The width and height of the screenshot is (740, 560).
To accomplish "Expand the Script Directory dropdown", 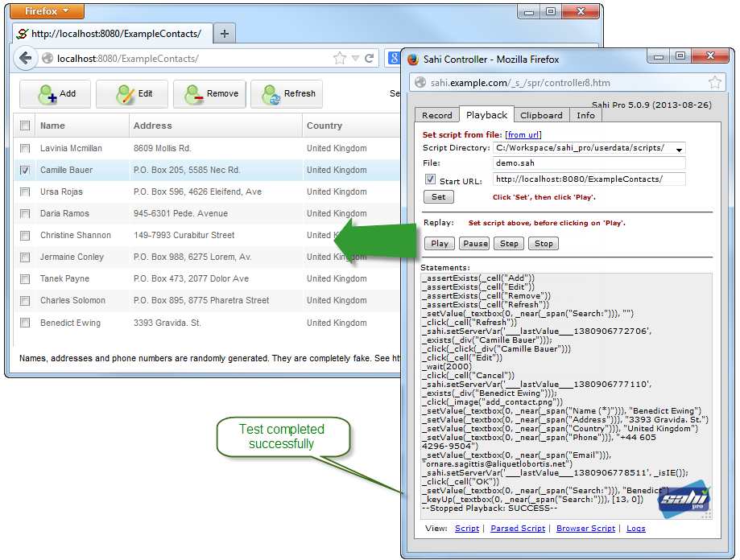I will [x=679, y=150].
